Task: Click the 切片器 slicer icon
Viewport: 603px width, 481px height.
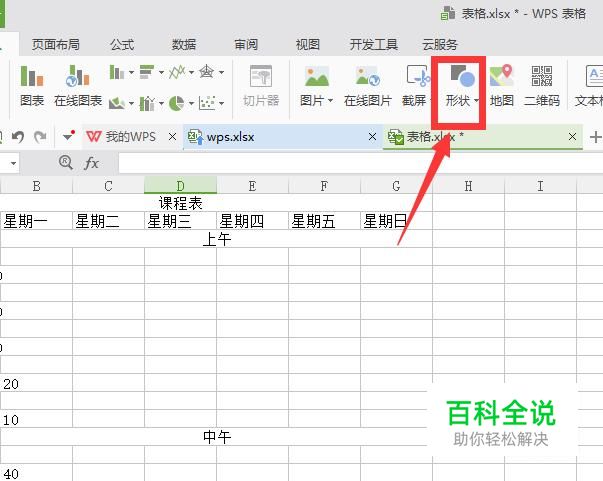Action: (261, 86)
